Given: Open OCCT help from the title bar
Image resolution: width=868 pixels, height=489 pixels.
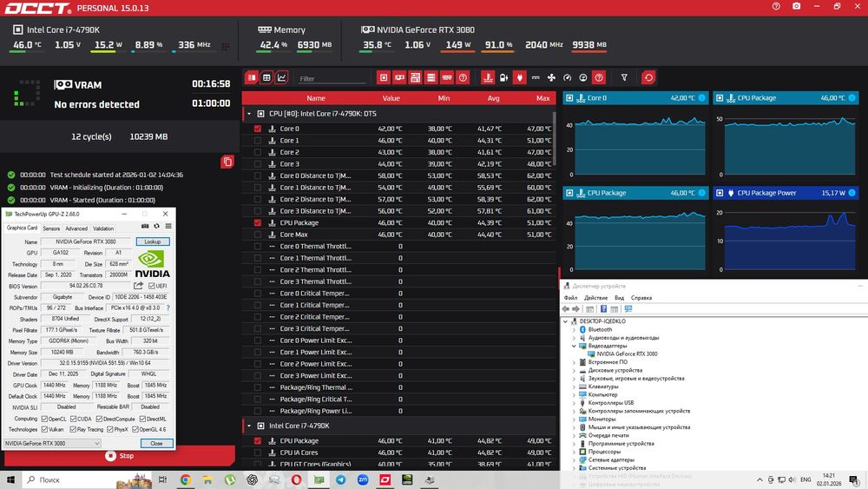Looking at the screenshot, I should pos(776,6).
